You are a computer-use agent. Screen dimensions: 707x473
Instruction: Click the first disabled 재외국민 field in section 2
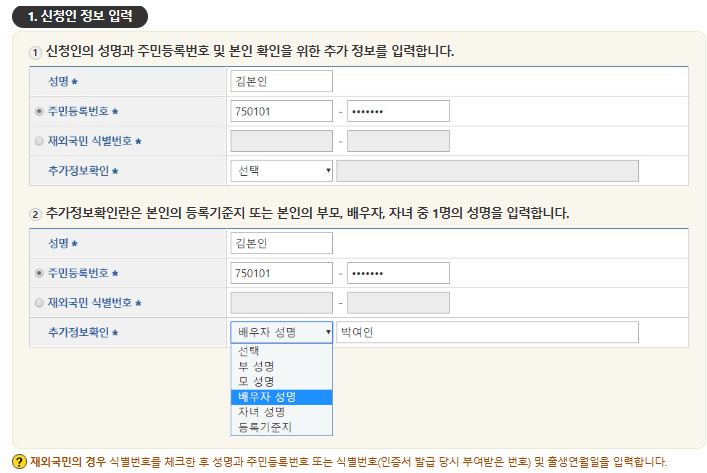pos(281,303)
